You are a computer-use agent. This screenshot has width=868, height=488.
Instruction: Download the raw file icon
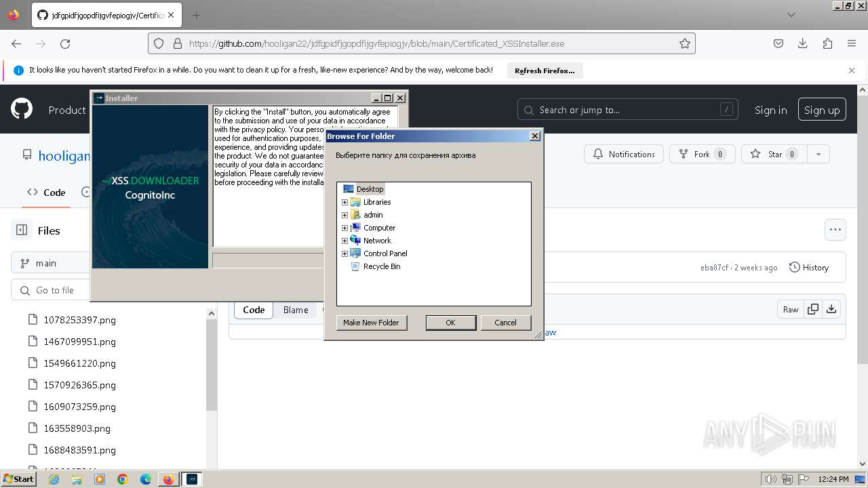click(831, 309)
